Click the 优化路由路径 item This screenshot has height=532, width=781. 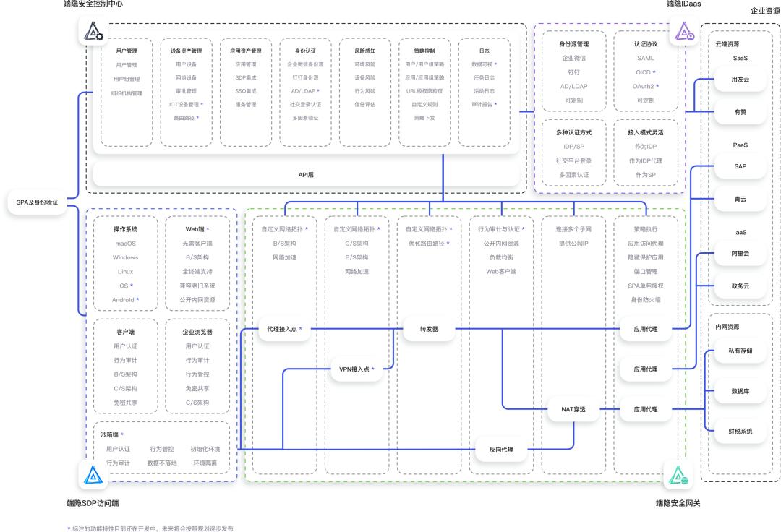pyautogui.click(x=427, y=244)
